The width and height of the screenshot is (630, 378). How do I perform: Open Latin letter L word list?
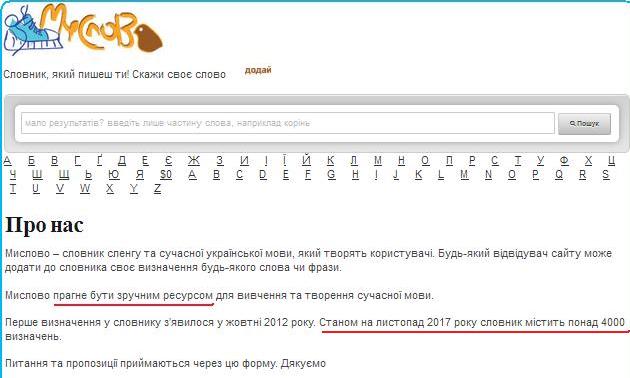coord(441,175)
